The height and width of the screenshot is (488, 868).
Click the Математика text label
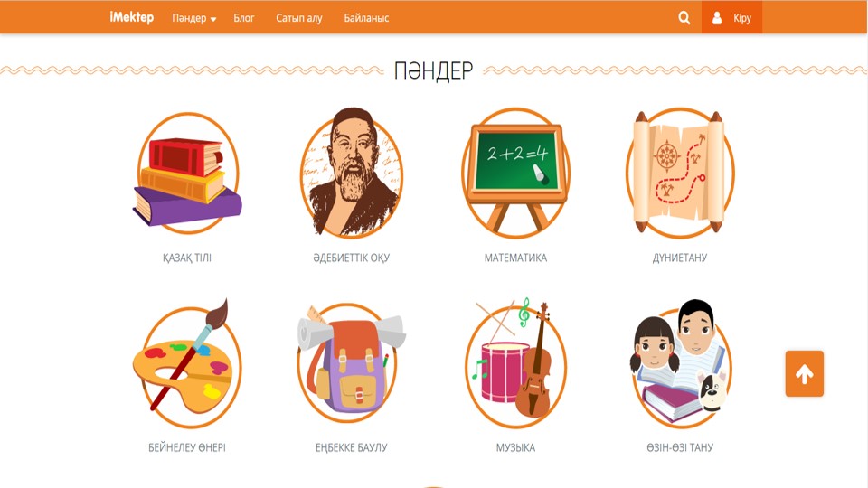pyautogui.click(x=516, y=258)
